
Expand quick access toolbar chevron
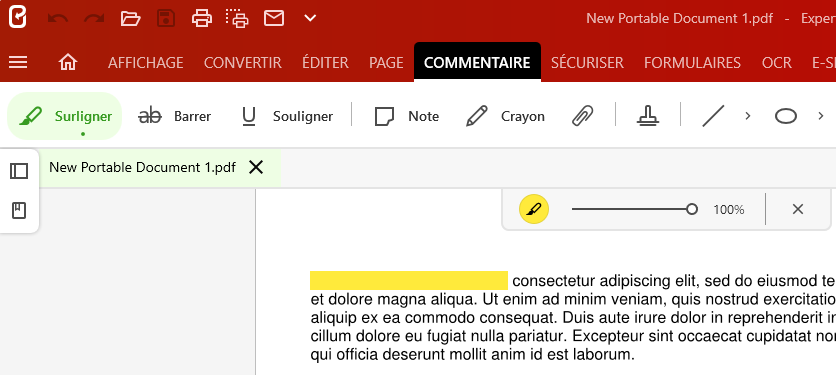pyautogui.click(x=310, y=19)
